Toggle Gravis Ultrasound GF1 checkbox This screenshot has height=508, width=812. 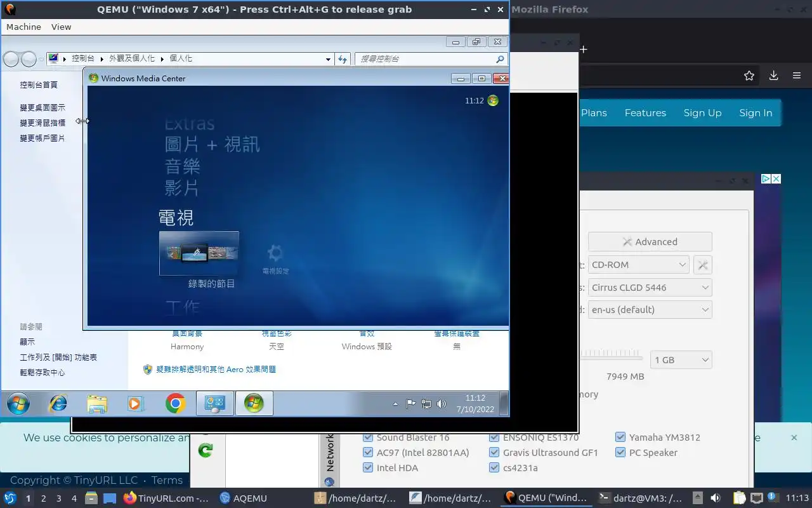(494, 453)
